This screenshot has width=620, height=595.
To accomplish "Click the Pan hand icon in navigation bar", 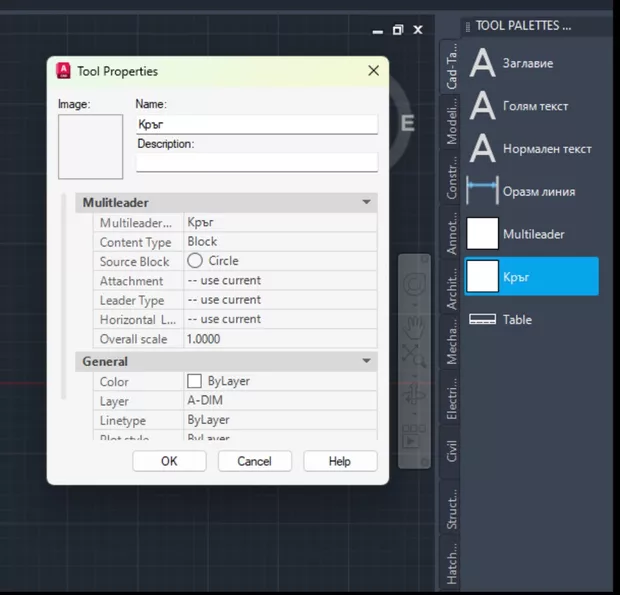I will (x=414, y=327).
